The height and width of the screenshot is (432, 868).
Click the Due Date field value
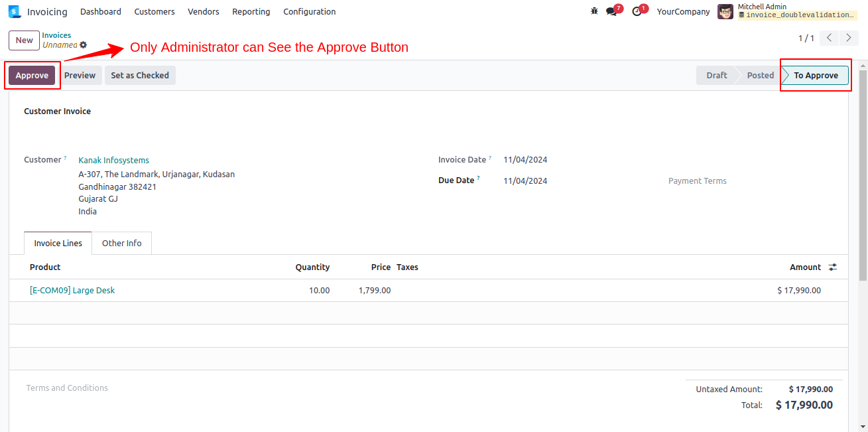click(x=525, y=180)
